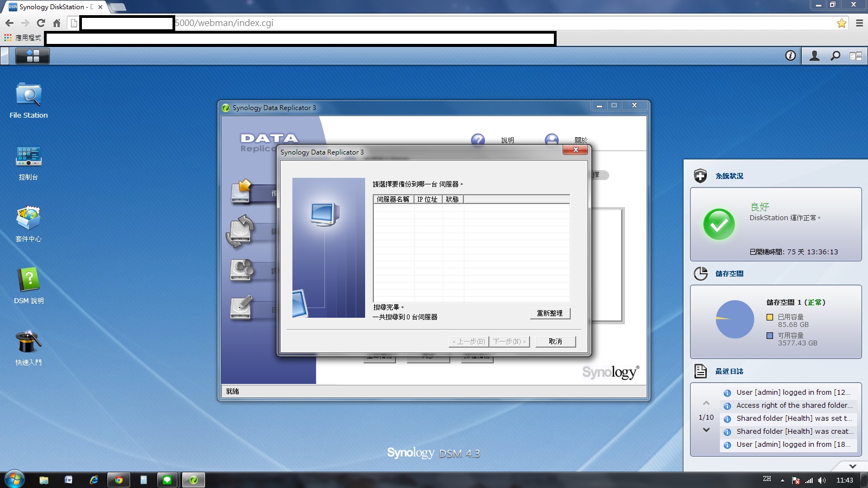This screenshot has height=488, width=868.
Task: Click the taskbar volume speaker icon
Action: (822, 480)
